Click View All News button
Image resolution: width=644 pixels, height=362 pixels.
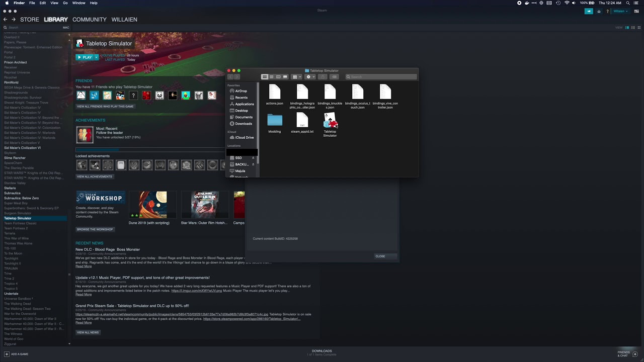88,332
